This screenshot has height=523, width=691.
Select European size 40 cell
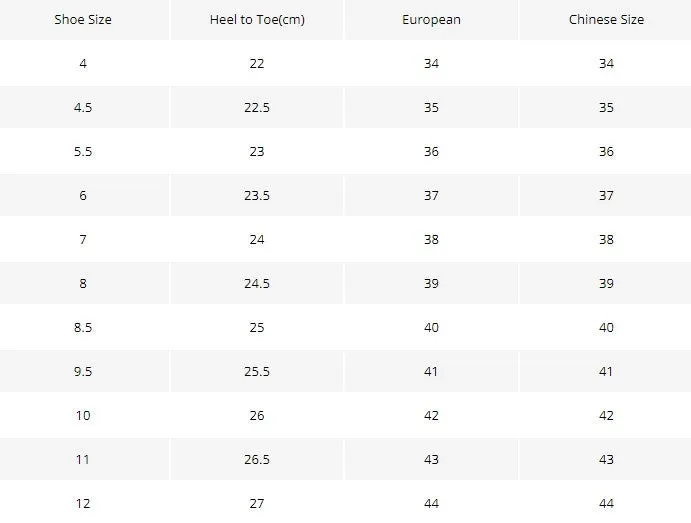tap(431, 327)
